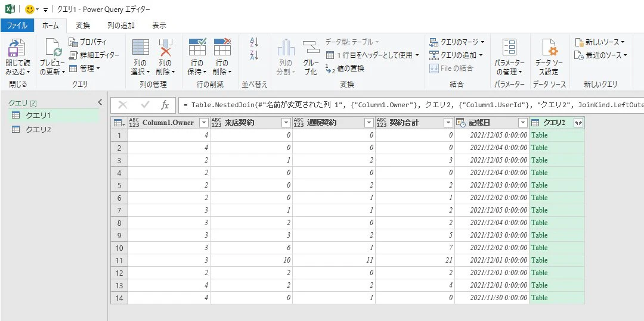Click the Table link in row 1
Screen dimensions: 644x321
click(539, 135)
